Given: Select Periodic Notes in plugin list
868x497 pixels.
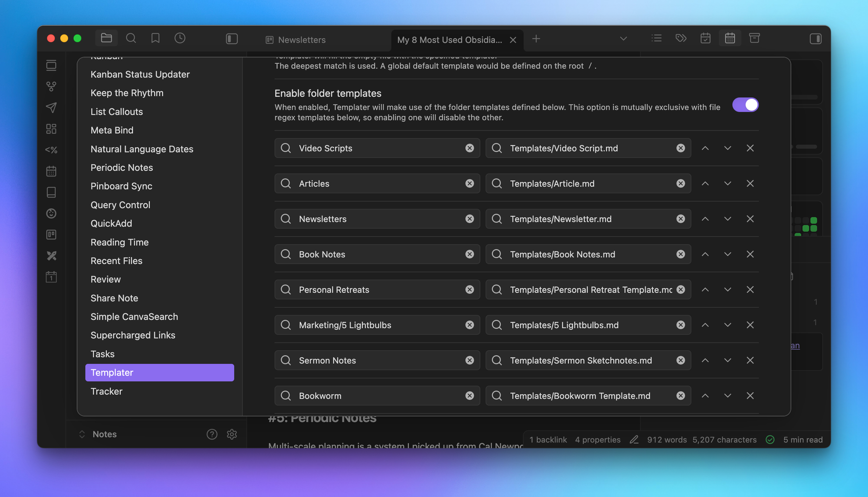Looking at the screenshot, I should tap(122, 167).
